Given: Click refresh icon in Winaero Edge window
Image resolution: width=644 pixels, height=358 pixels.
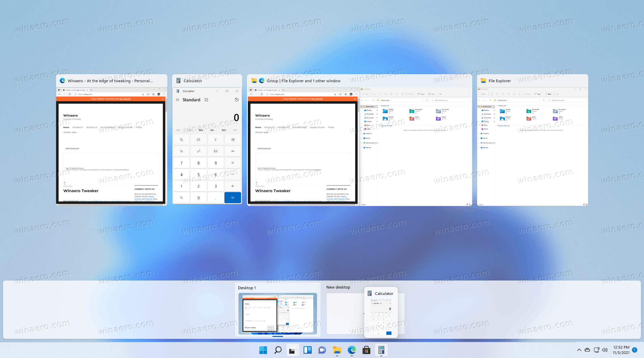Looking at the screenshot, I should [x=70, y=94].
